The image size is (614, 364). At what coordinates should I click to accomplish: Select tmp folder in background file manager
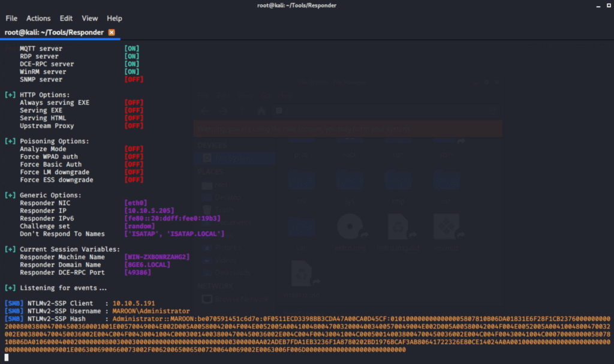(398, 187)
